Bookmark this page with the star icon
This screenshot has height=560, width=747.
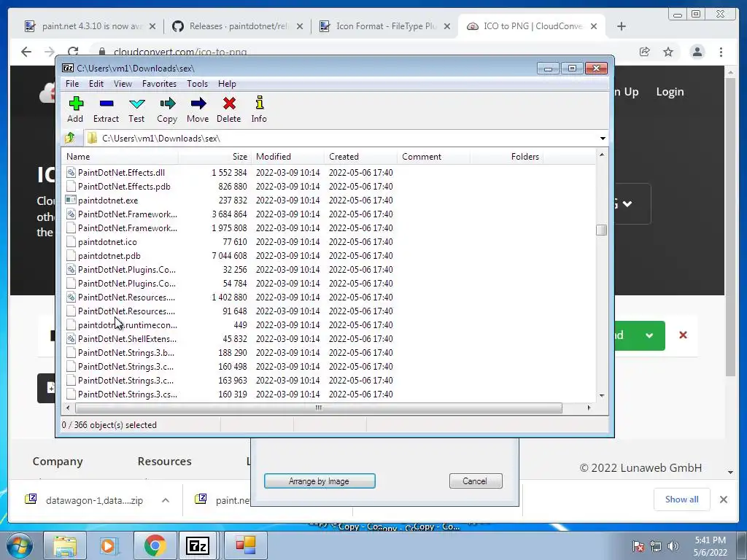pos(668,52)
